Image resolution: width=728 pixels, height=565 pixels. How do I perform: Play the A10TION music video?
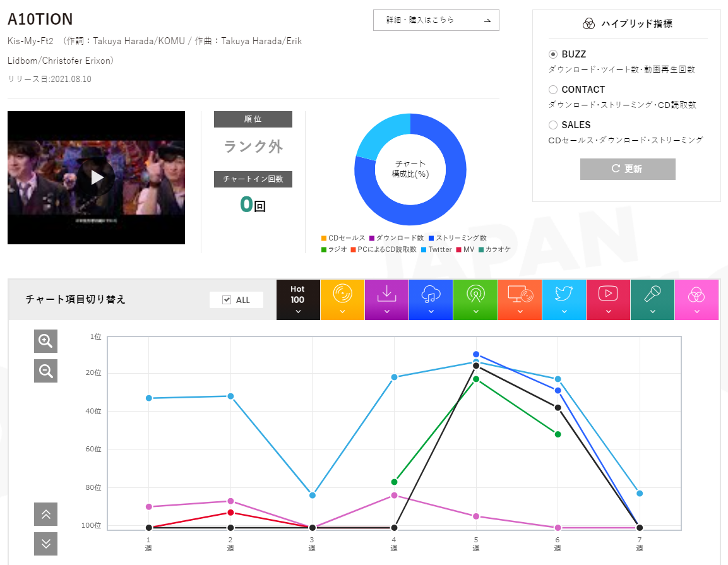point(97,177)
